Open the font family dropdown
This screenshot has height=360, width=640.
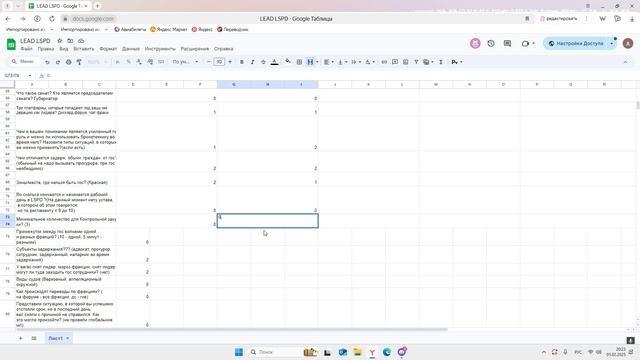pos(185,62)
